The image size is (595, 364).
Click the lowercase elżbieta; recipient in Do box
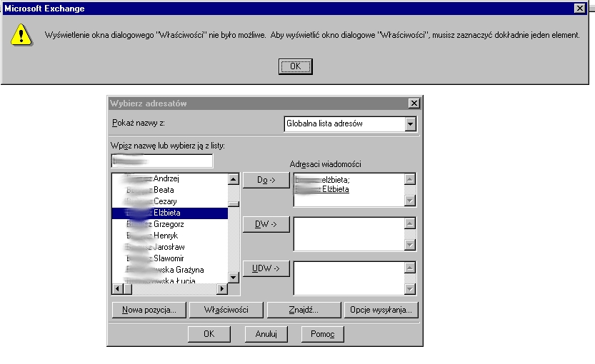(x=323, y=180)
